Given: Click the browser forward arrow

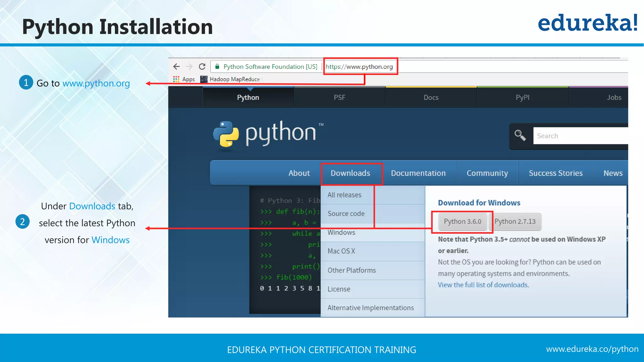Looking at the screenshot, I should 189,67.
